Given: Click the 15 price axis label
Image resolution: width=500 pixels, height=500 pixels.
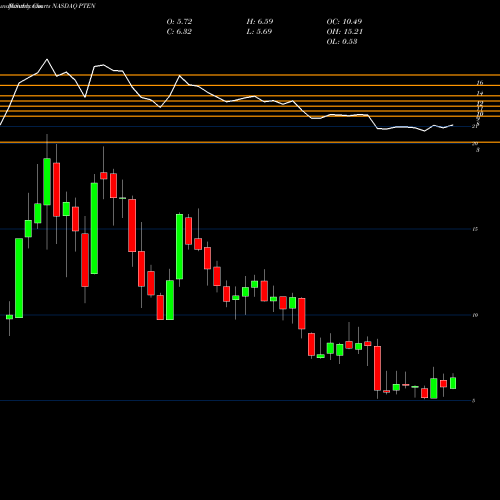Looking at the screenshot, I should (x=475, y=229).
